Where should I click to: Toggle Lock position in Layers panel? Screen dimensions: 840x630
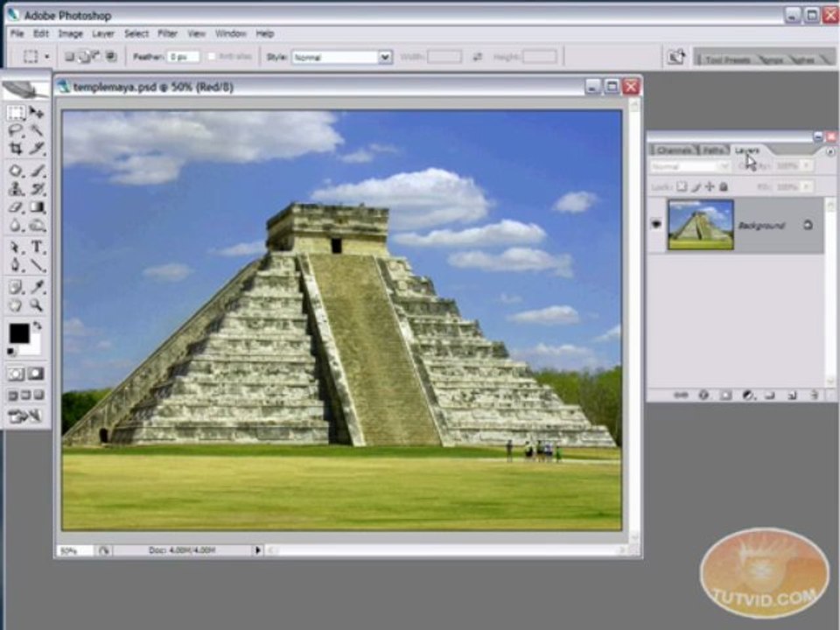[x=710, y=186]
